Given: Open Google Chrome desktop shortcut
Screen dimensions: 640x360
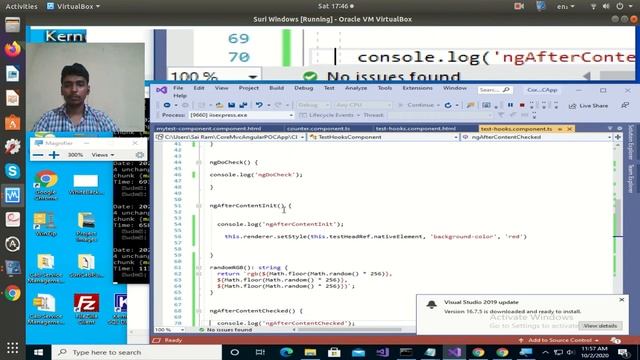Looking at the screenshot, I should pos(46,185).
